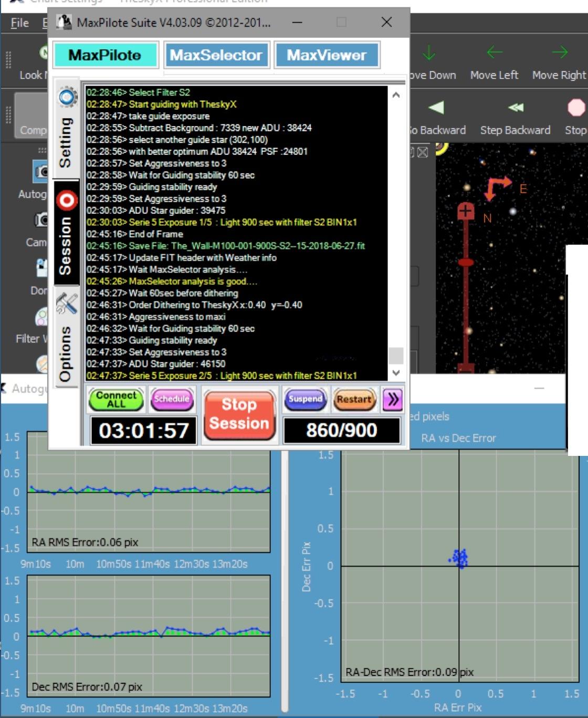Click the Connect ALL button

pyautogui.click(x=116, y=400)
